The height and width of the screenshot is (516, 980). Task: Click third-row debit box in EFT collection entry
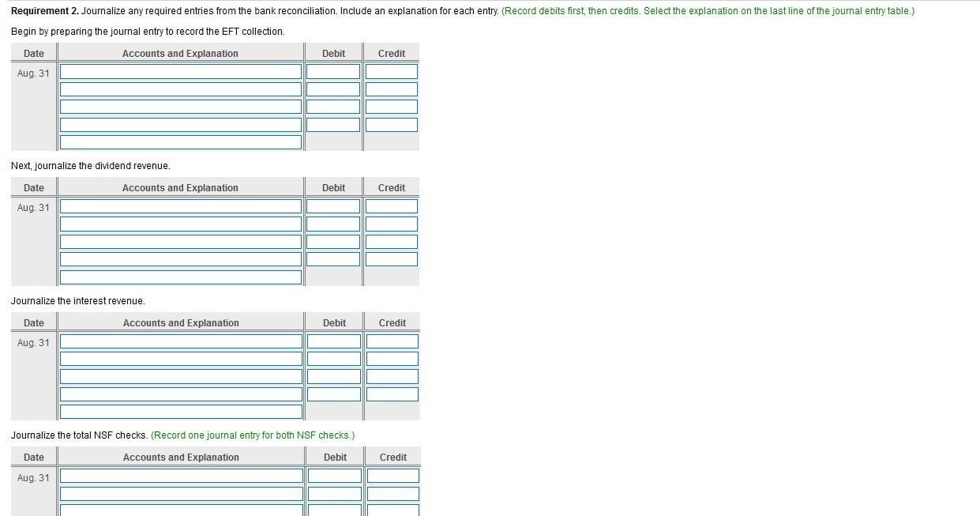[333, 107]
